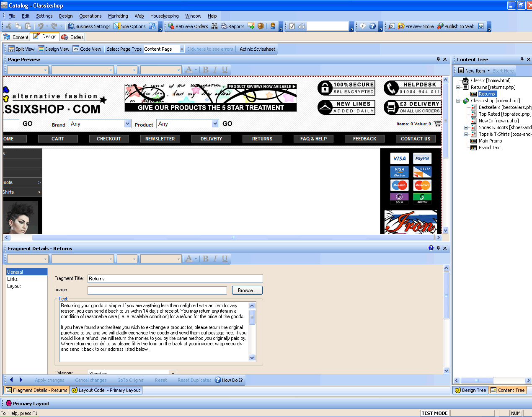Click the Retrieve Orders icon
This screenshot has height=417, width=532.
click(x=171, y=26)
